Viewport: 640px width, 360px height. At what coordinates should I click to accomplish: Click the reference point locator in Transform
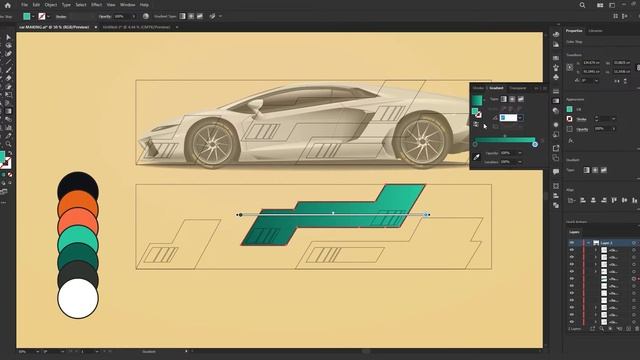coord(570,67)
